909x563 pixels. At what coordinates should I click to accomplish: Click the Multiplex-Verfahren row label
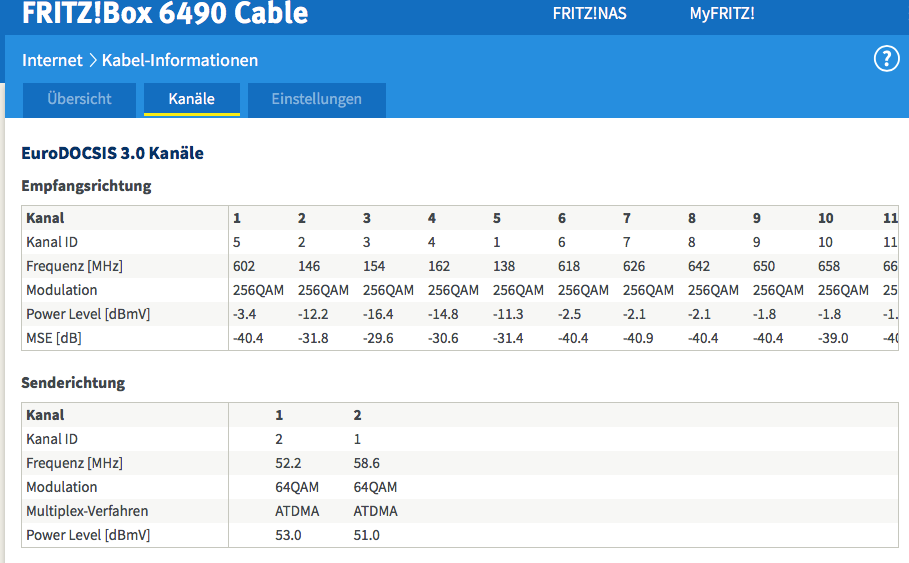87,511
